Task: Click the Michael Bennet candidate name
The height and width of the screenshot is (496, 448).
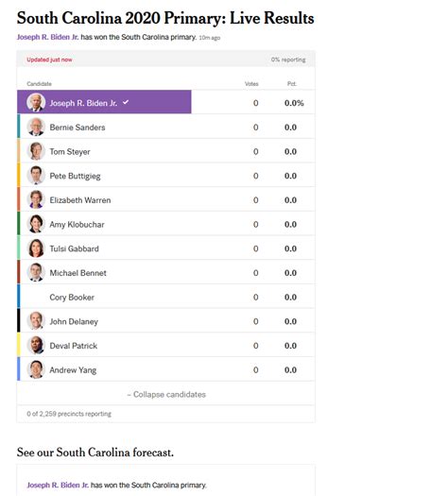Action: (78, 273)
